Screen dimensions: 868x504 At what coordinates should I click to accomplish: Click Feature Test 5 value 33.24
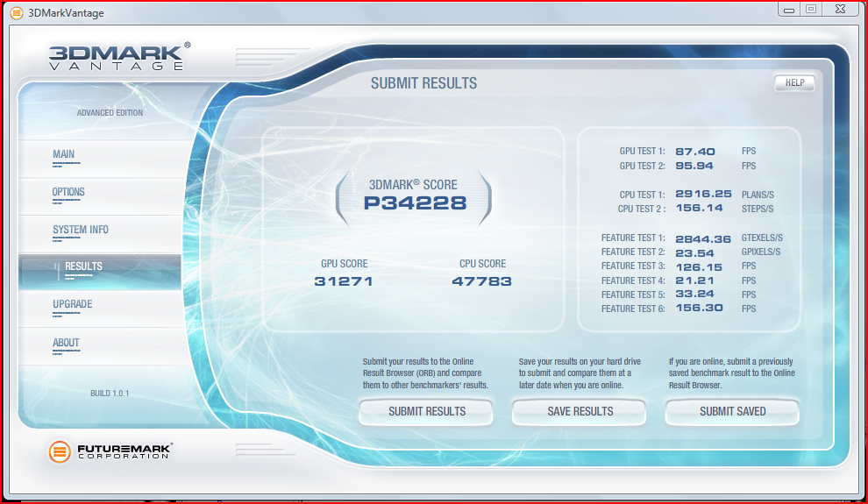point(694,294)
